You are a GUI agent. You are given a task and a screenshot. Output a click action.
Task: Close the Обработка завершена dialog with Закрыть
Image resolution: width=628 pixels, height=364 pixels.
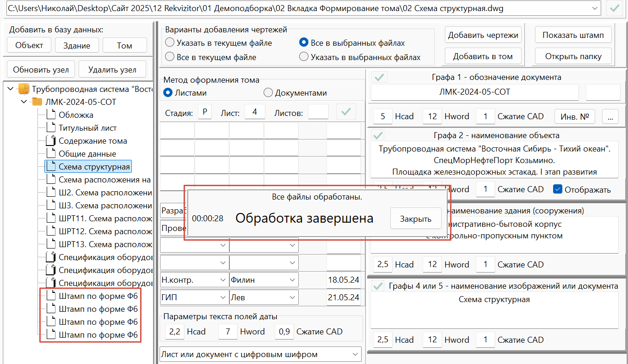click(416, 218)
